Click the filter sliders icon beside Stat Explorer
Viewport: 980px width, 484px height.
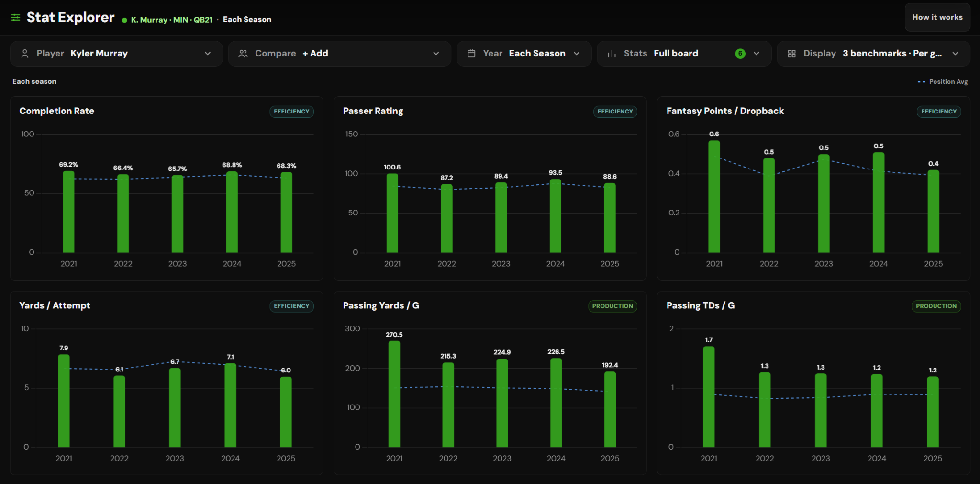tap(16, 18)
